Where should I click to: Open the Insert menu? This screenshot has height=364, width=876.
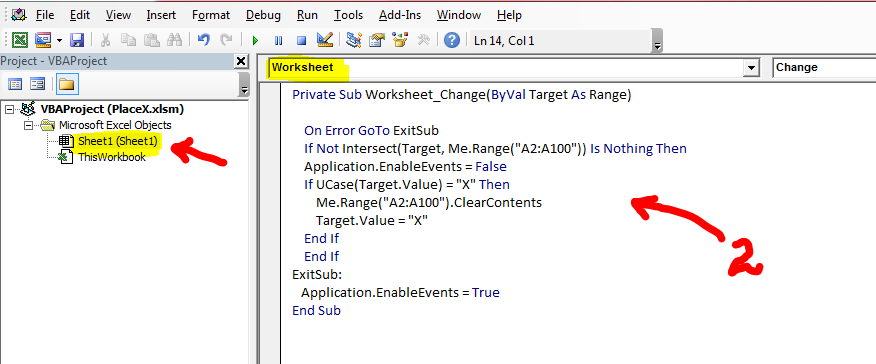(x=161, y=15)
